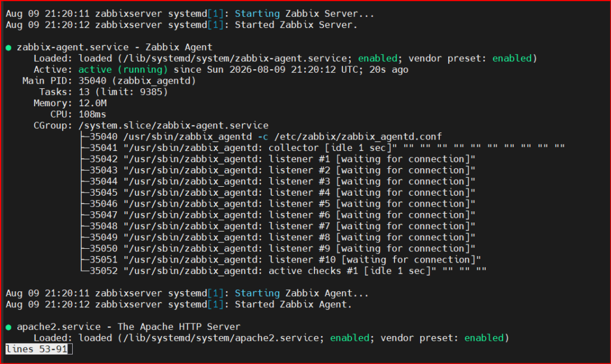Click process row 35040 zabbix_agentd -c
This screenshot has height=364, width=611.
tap(261, 137)
